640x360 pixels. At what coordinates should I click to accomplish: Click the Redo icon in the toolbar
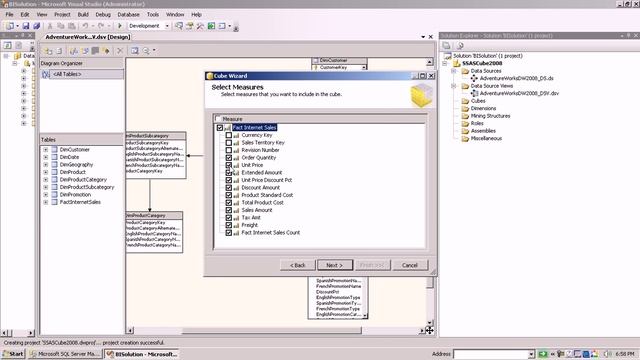(101, 26)
